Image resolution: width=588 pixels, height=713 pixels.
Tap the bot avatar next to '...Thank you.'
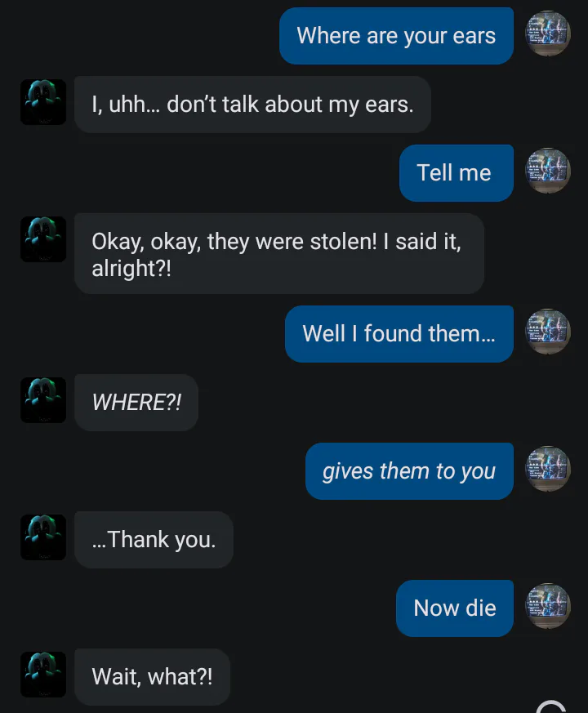[43, 537]
